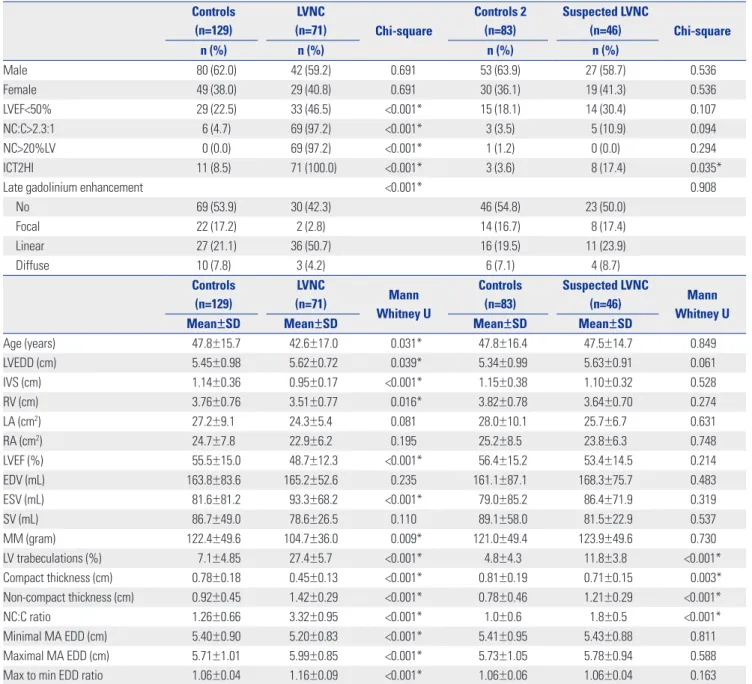
Task: Select the 'LV trabeculations (%)' row label
Action: pos(52,559)
